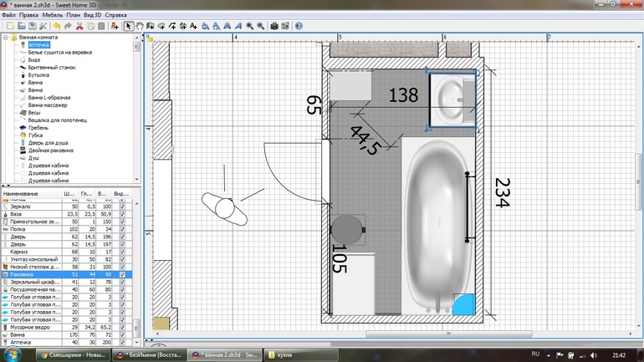Select Душевая кабина in furniture catalog

pos(48,166)
